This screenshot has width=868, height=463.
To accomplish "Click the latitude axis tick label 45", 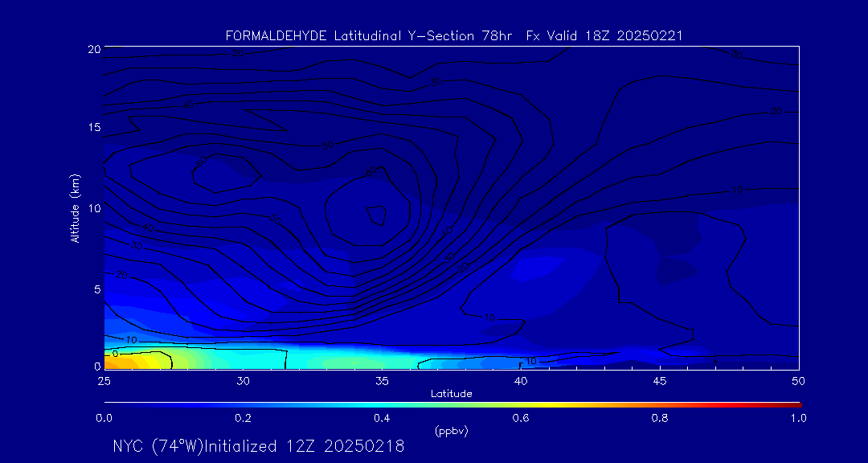I will 660,380.
